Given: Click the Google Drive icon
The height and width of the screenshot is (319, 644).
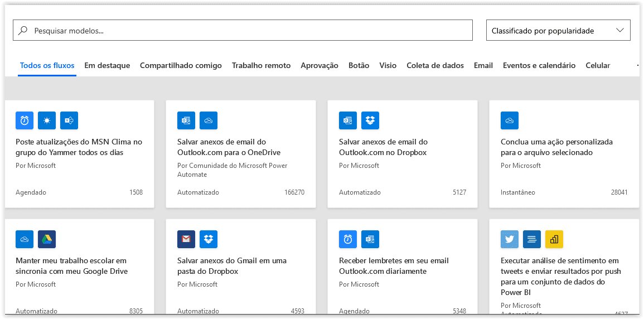Looking at the screenshot, I should (47, 239).
